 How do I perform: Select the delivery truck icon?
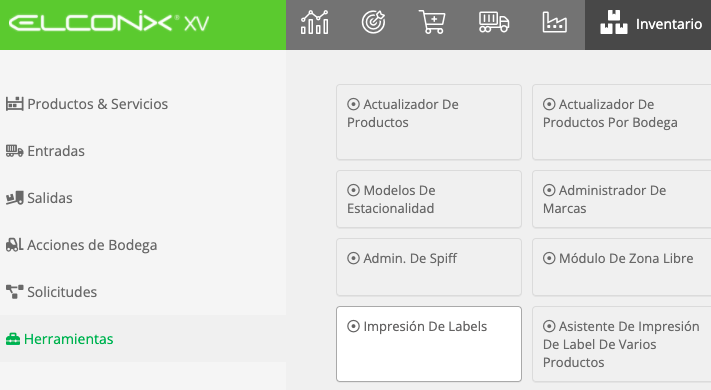(494, 23)
